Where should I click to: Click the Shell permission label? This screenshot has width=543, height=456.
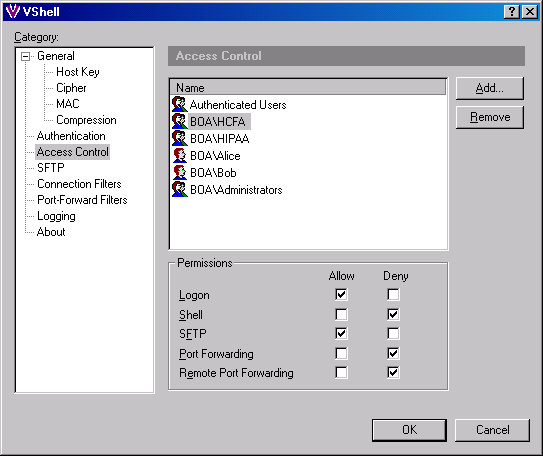coord(190,315)
